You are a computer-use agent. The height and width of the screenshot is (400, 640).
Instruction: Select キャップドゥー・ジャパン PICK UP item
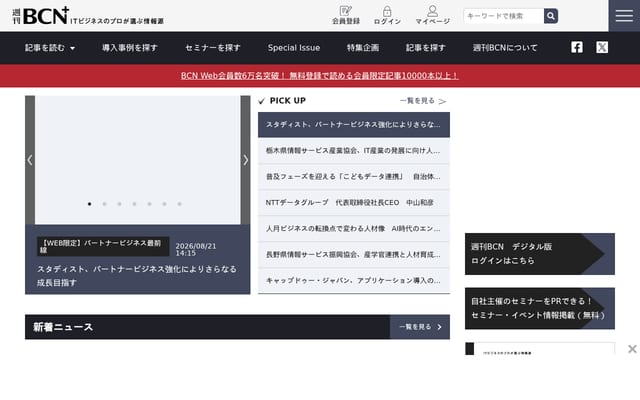coord(354,280)
